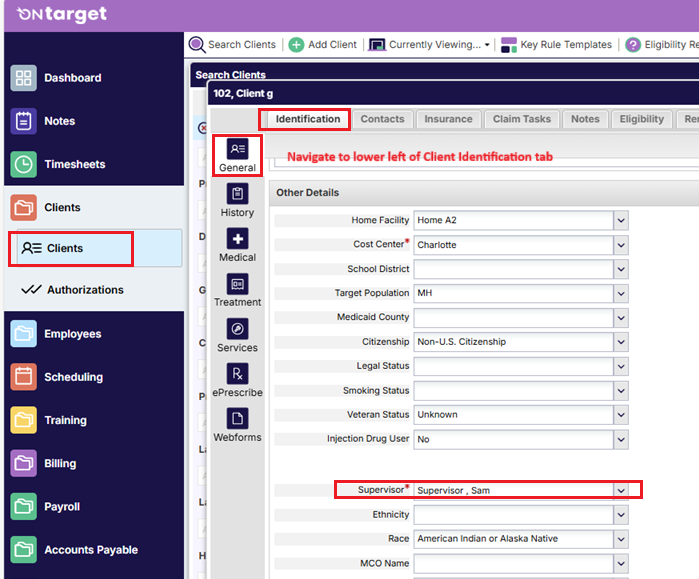Select the Clients folder icon

coord(24,208)
